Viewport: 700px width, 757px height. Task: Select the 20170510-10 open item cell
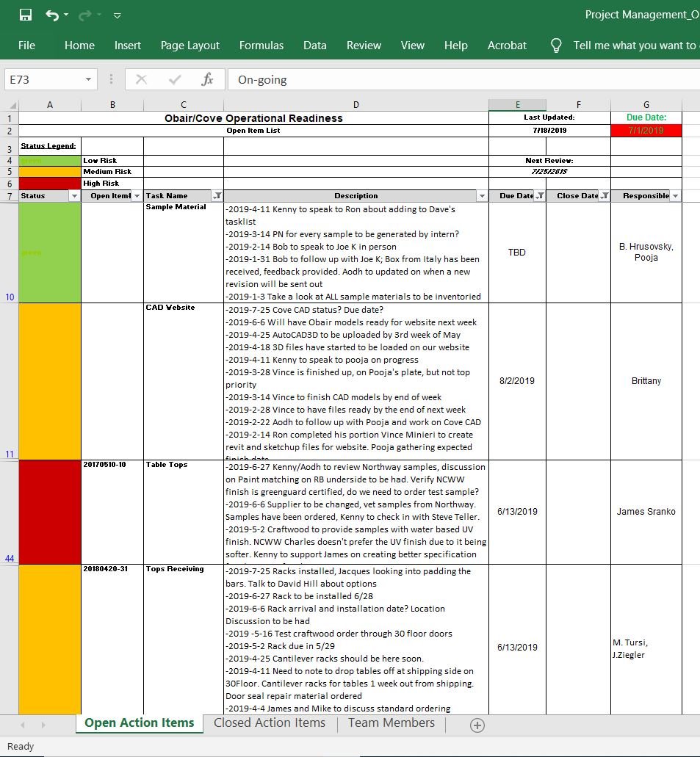[112, 512]
